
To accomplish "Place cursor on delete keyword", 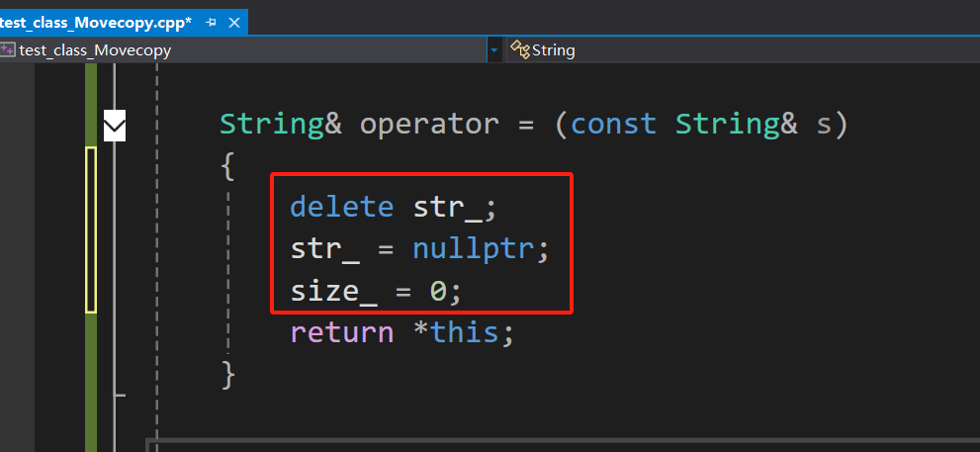I will [342, 207].
